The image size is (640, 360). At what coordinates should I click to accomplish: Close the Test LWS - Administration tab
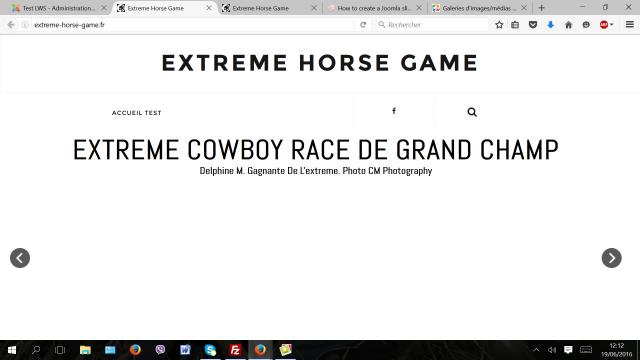[104, 8]
